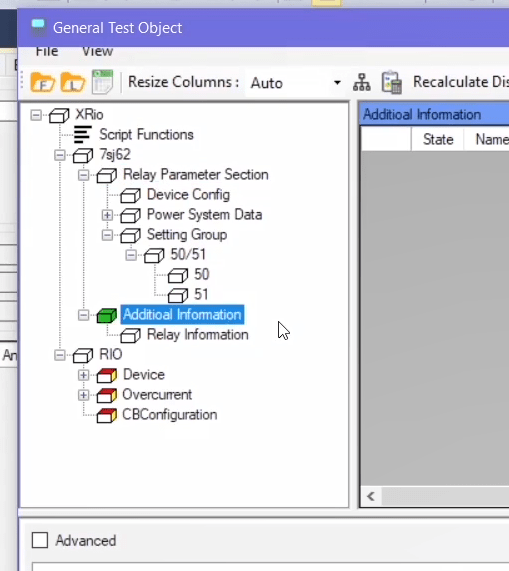Open the File menu

tap(47, 51)
